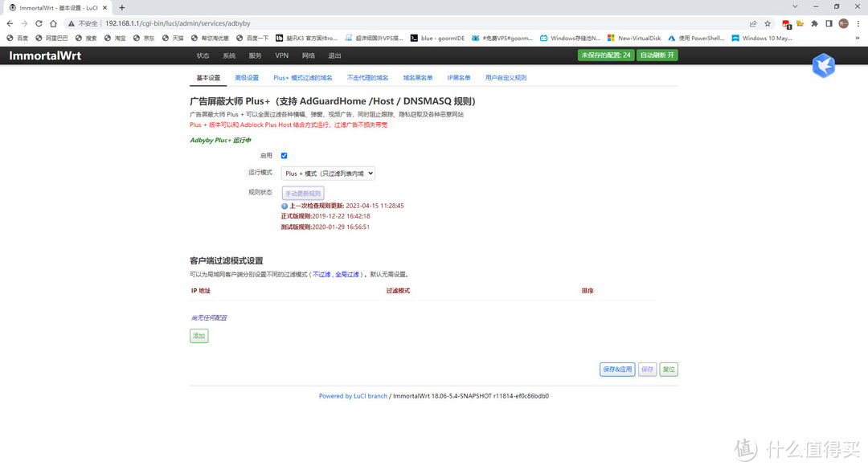Expand the hidden bookmarks overflow chevron
Image resolution: width=868 pixels, height=470 pixels.
(x=858, y=38)
